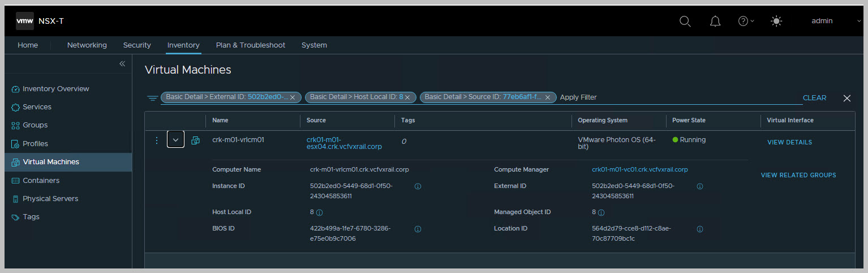Viewport: 868px width, 273px height.
Task: Switch to the Networking tab
Action: [x=87, y=45]
